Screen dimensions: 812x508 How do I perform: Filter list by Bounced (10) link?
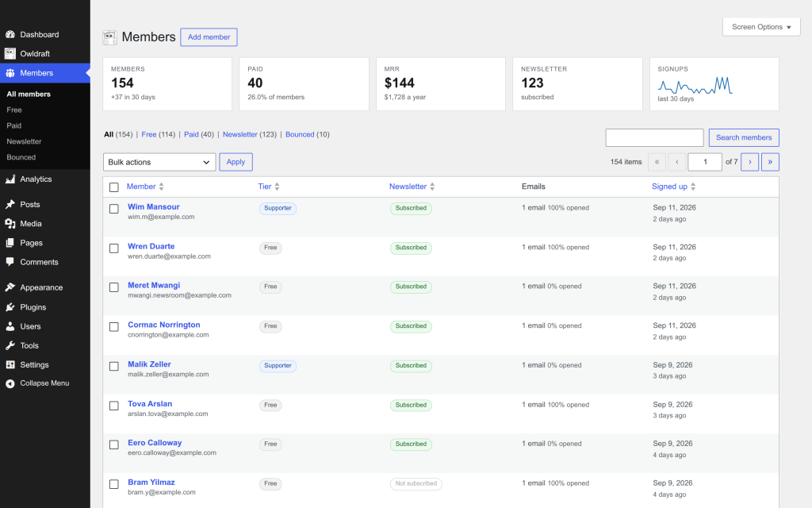pos(308,134)
